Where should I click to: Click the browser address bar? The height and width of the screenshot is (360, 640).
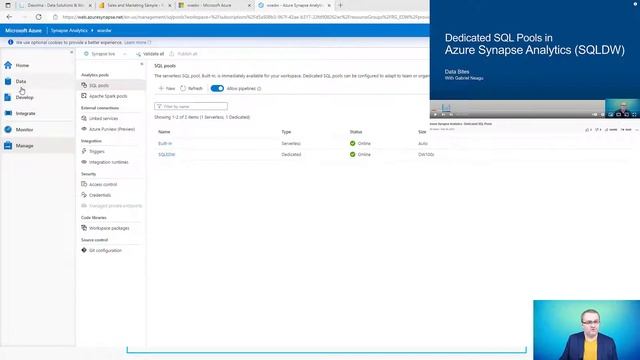tap(245, 17)
